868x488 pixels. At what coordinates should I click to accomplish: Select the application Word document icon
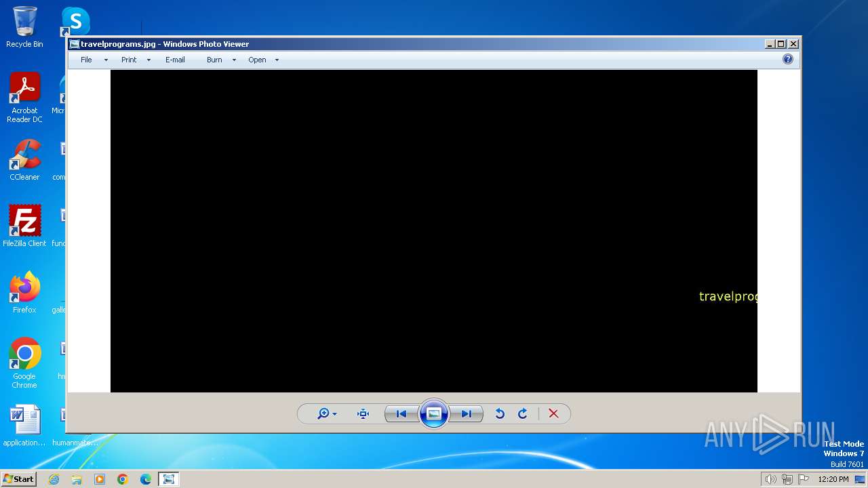24,426
